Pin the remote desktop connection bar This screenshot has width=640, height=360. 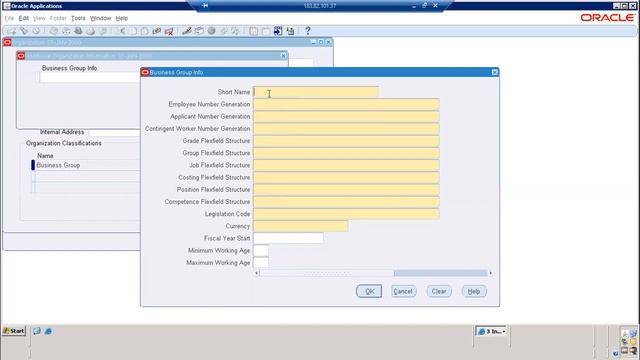tap(205, 6)
